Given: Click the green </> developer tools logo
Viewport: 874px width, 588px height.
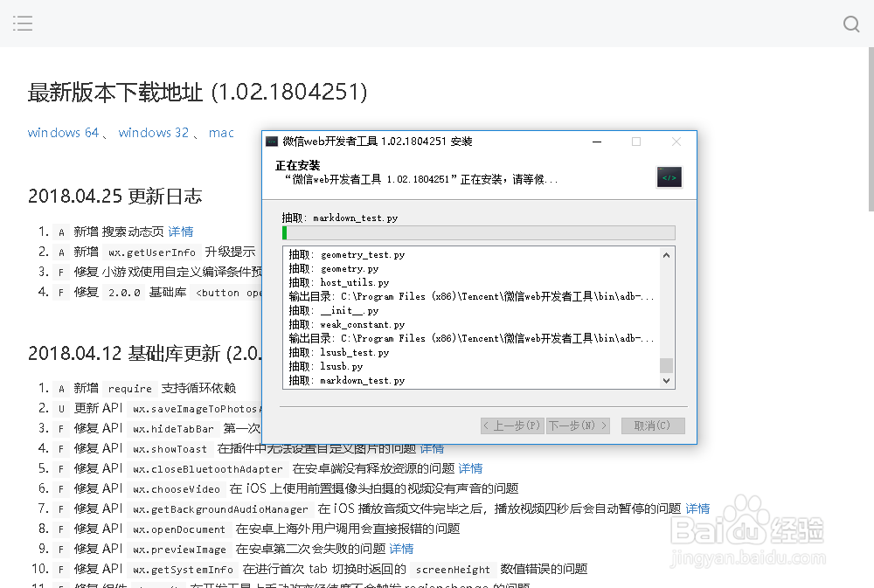Looking at the screenshot, I should point(669,176).
